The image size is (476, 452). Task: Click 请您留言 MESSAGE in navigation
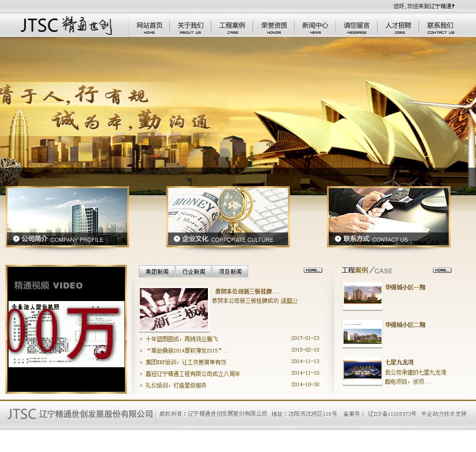(357, 28)
